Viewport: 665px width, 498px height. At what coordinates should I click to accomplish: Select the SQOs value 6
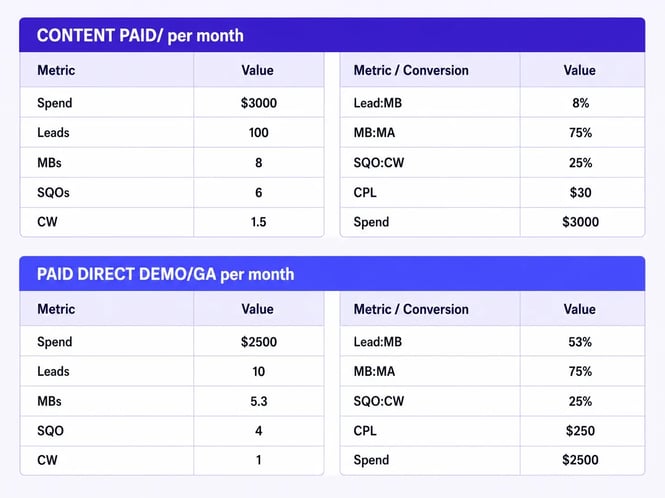(x=259, y=193)
